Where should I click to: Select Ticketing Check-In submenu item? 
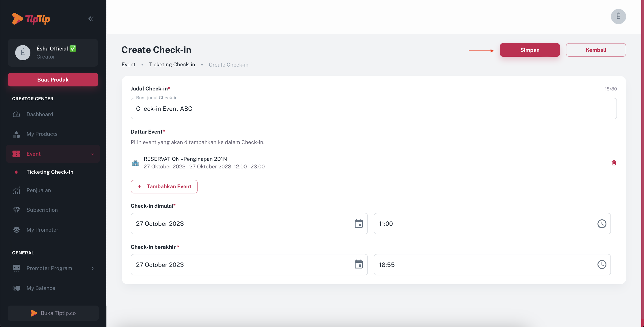tap(50, 172)
